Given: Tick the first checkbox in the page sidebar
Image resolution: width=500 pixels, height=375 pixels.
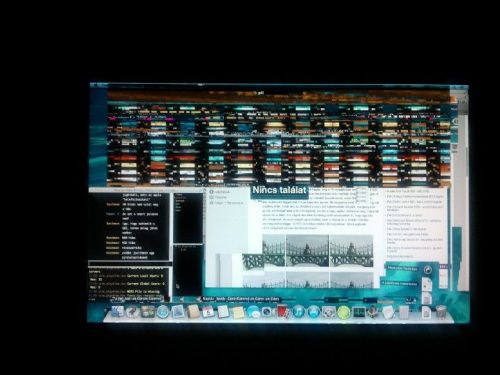Looking at the screenshot, I should point(211,192).
